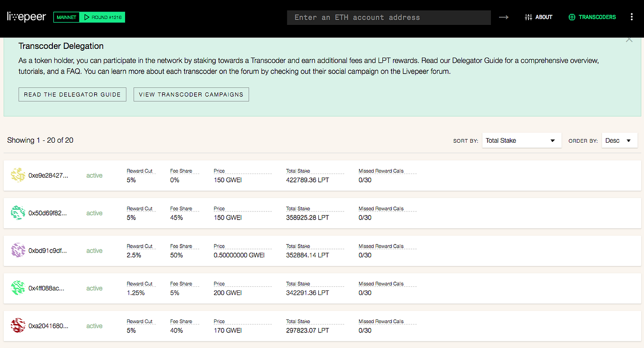Open transcoder address 0xe9e28427...
This screenshot has width=644, height=348.
48,175
